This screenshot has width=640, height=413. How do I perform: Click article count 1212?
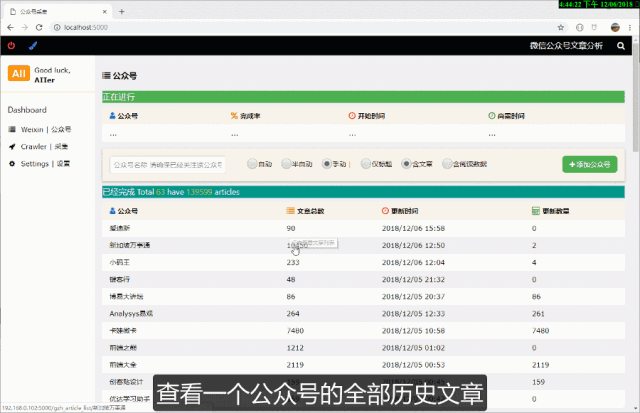295,348
